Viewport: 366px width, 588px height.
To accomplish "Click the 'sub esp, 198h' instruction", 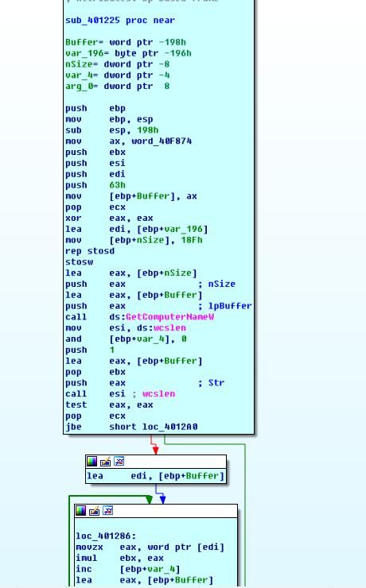I will pos(112,130).
